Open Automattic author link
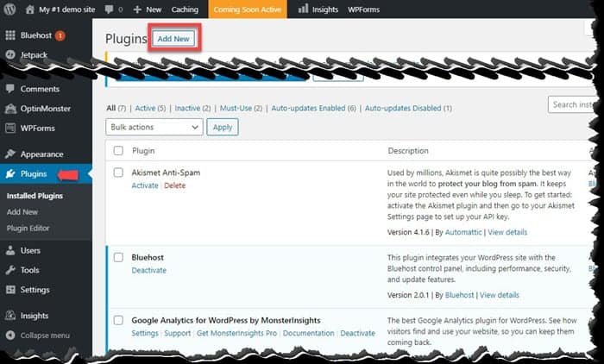Screen dimensions: 604x364 tap(463, 232)
